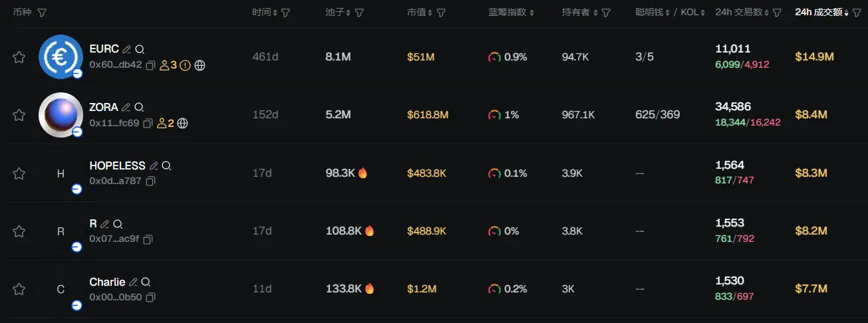Add Charlie to favorites with star
Image resolution: width=868 pixels, height=323 pixels.
pyautogui.click(x=19, y=289)
